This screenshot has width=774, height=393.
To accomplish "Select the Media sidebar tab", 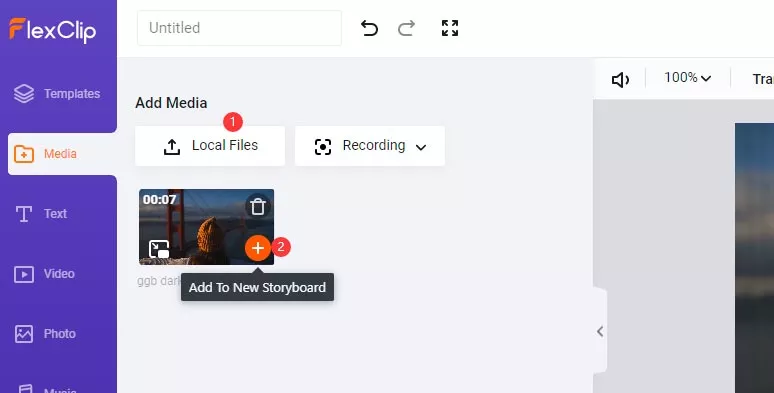I will pos(62,154).
